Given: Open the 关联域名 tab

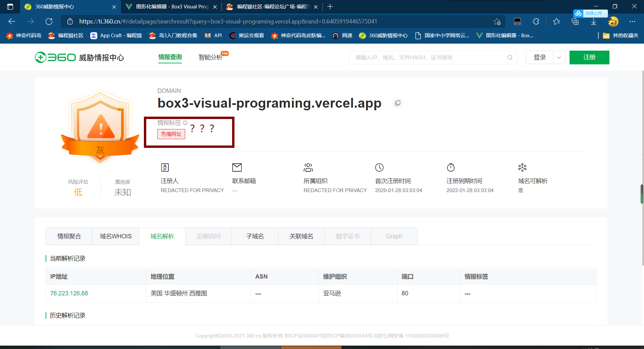Looking at the screenshot, I should pyautogui.click(x=301, y=236).
